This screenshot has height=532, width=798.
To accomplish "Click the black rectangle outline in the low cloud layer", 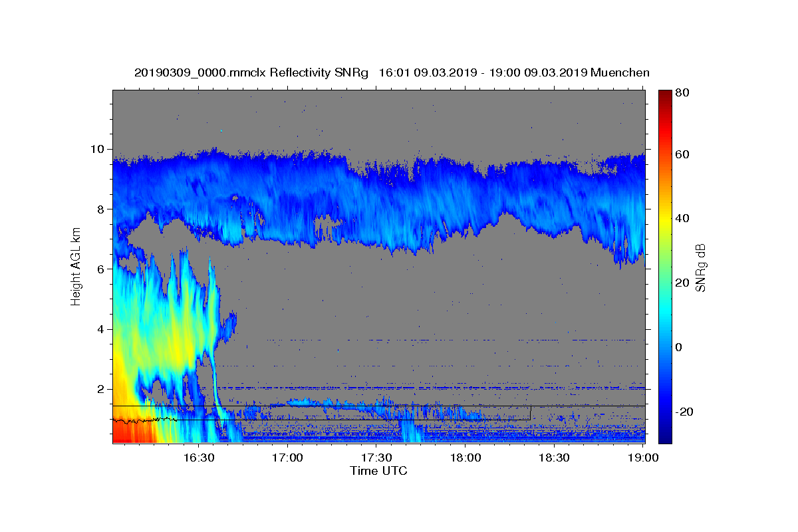I will click(x=321, y=413).
